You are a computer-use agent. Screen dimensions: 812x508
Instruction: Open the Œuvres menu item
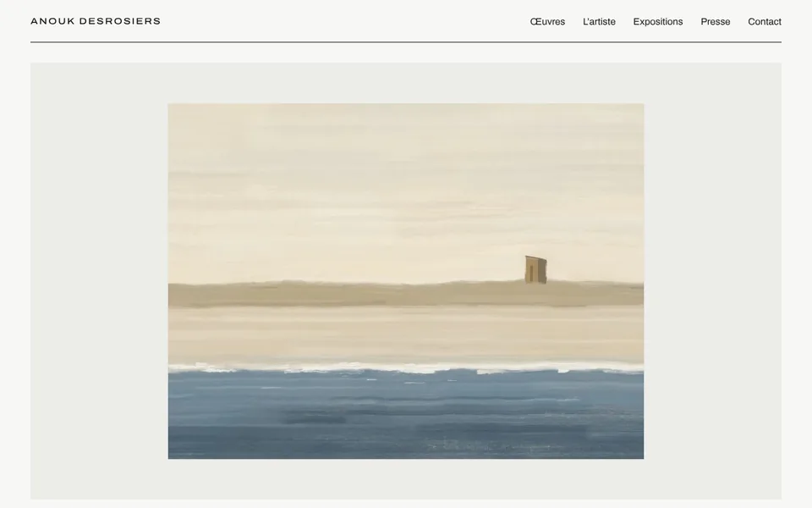(547, 22)
